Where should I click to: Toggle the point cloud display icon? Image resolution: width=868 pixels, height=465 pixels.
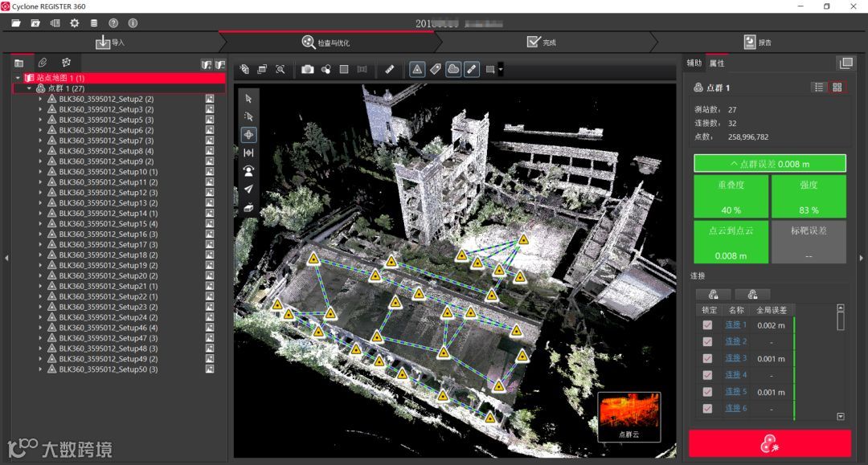(453, 69)
